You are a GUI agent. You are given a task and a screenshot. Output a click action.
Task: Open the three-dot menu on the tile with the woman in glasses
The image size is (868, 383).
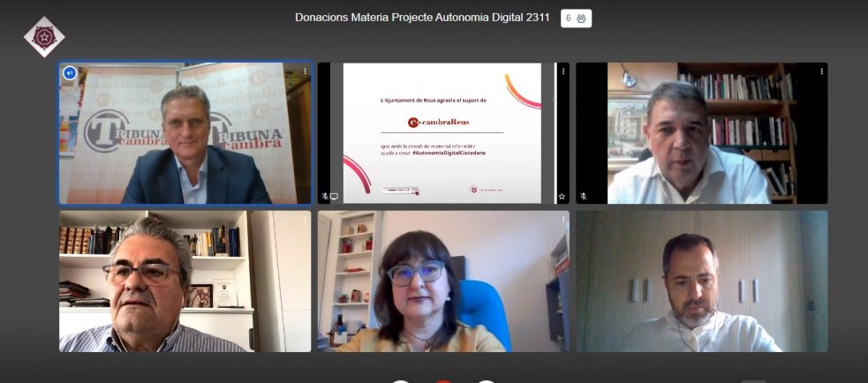pos(563,220)
